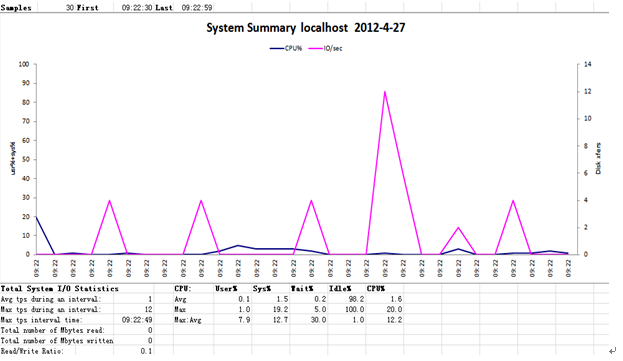This screenshot has height=361, width=623.
Task: Select the First time cell 09:22:30
Action: point(137,8)
